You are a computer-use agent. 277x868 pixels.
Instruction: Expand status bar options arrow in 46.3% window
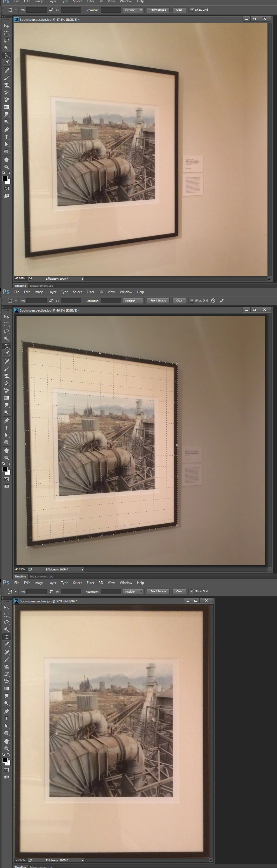[x=83, y=570]
